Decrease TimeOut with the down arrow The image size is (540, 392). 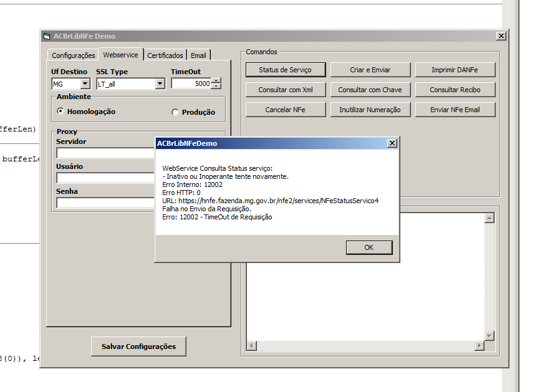216,86
